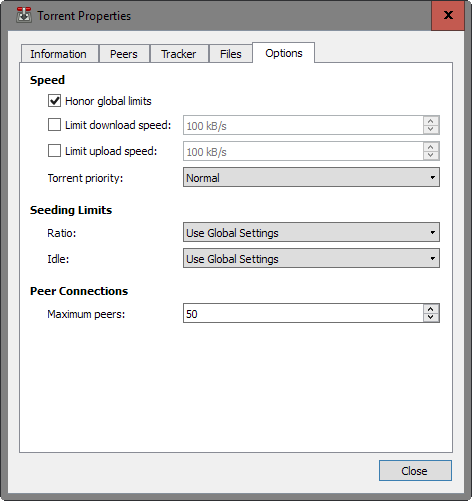The height and width of the screenshot is (501, 472).
Task: Increase upload speed limit with up arrow
Action: (x=431, y=147)
